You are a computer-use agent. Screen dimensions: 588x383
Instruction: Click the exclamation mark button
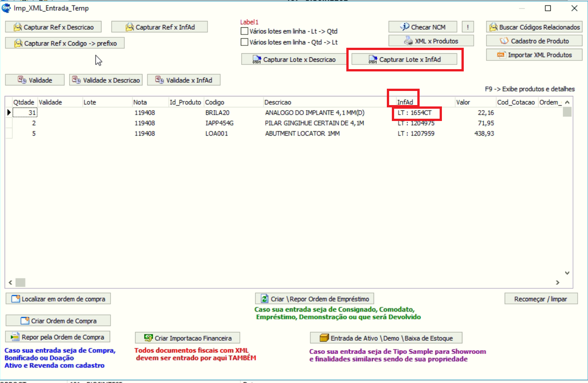coord(467,27)
